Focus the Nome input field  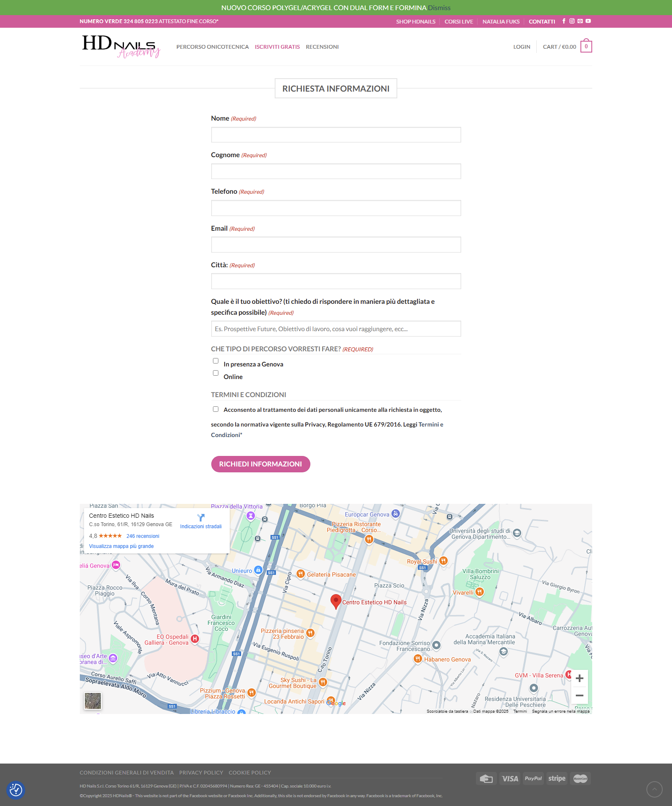click(x=336, y=135)
